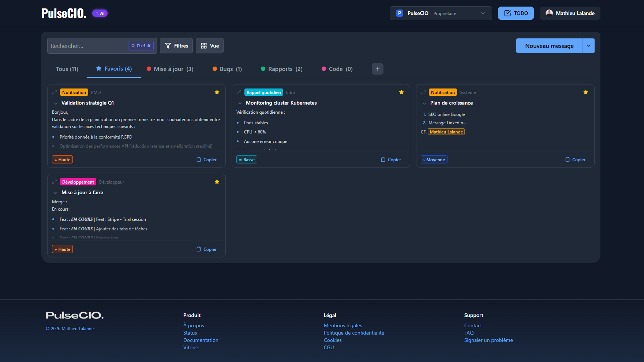This screenshot has height=362, width=644.
Task: Click the footer PulseCIO logo
Action: [x=75, y=315]
